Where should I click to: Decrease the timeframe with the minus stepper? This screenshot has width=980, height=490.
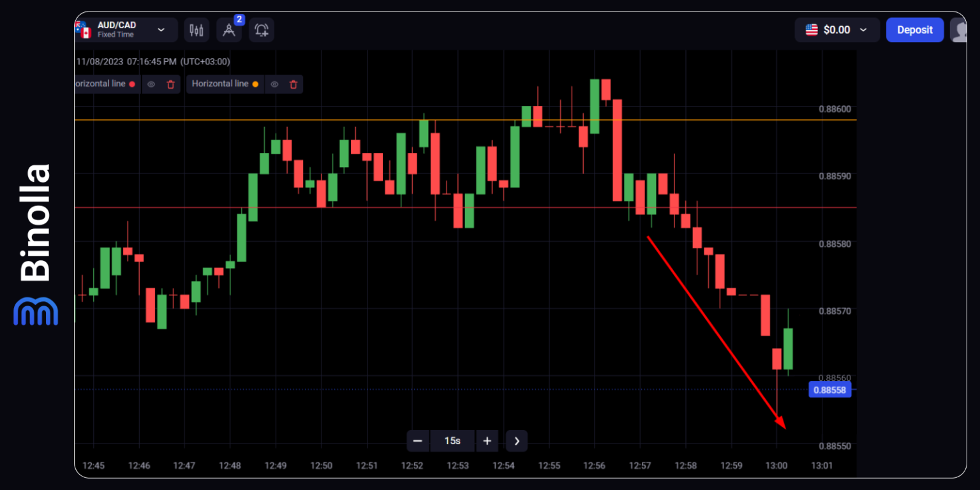point(418,441)
